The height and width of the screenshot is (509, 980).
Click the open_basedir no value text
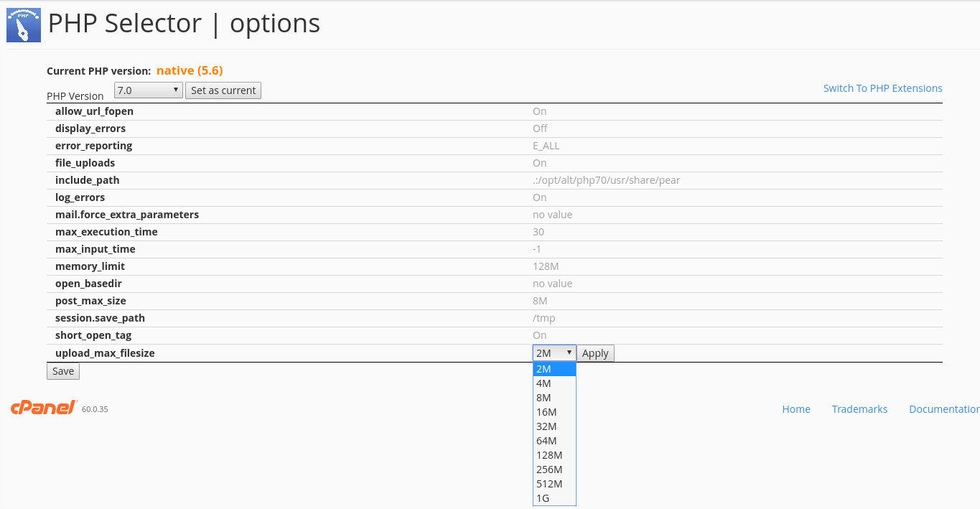tap(552, 284)
